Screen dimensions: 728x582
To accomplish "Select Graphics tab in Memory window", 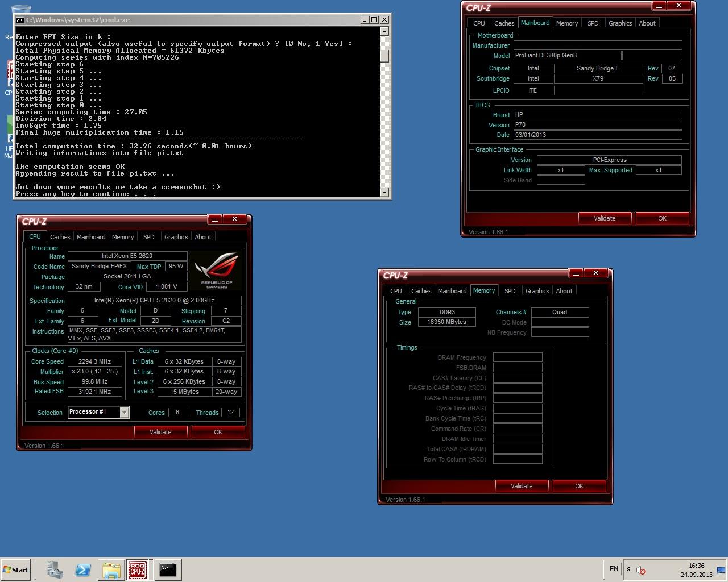I will (x=537, y=291).
